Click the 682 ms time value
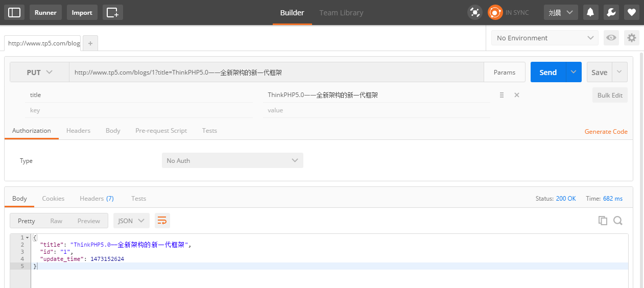This screenshot has height=288, width=644. pos(613,199)
